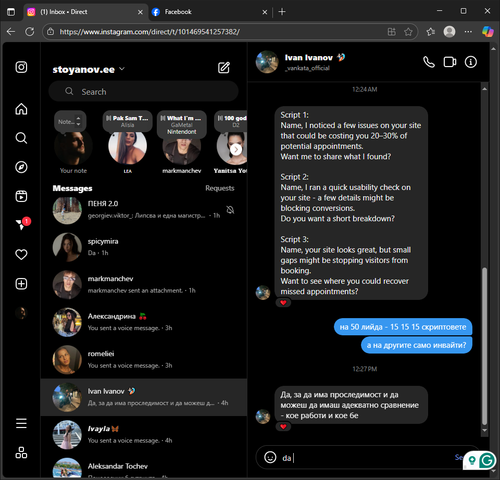Screen dimensions: 500x480
Task: Open Aleksandar Tochev conversation
Action: click(144, 467)
